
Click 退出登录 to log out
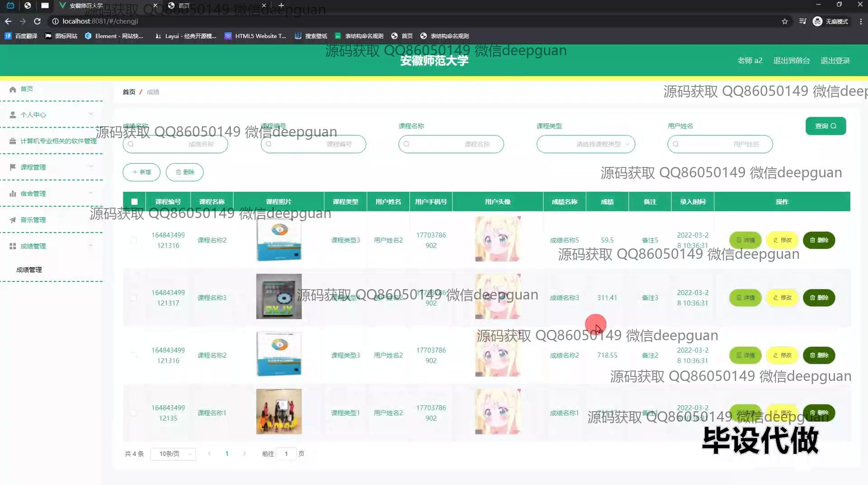click(x=835, y=60)
